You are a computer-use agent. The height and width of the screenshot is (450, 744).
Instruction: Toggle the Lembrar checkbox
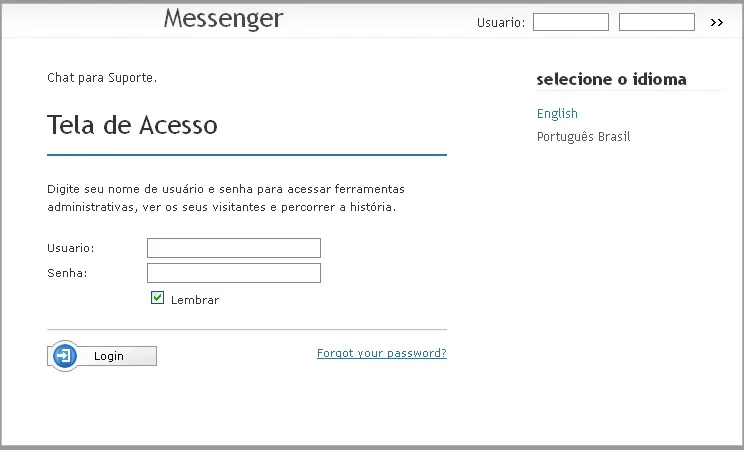(157, 298)
